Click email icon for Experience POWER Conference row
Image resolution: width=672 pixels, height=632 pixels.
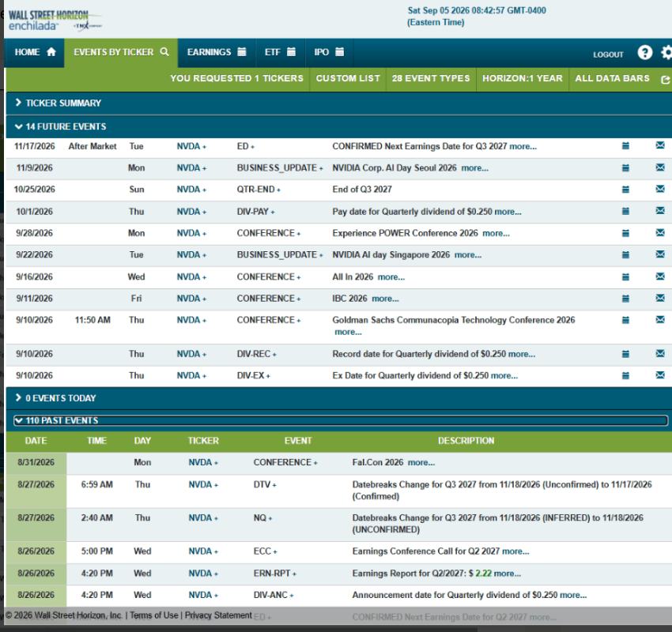[660, 232]
